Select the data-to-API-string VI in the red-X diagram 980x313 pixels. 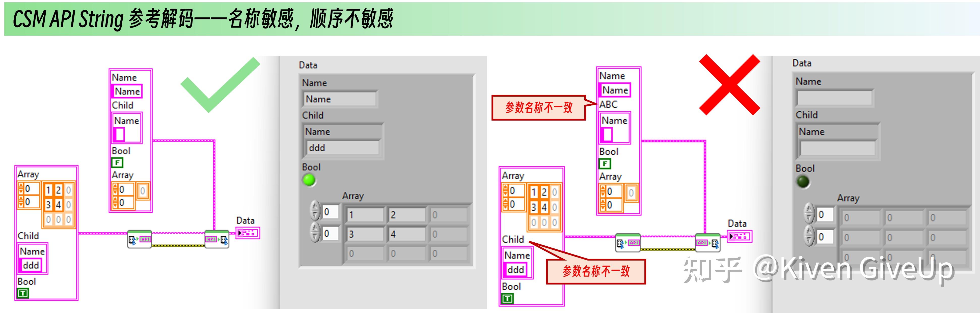(x=628, y=242)
